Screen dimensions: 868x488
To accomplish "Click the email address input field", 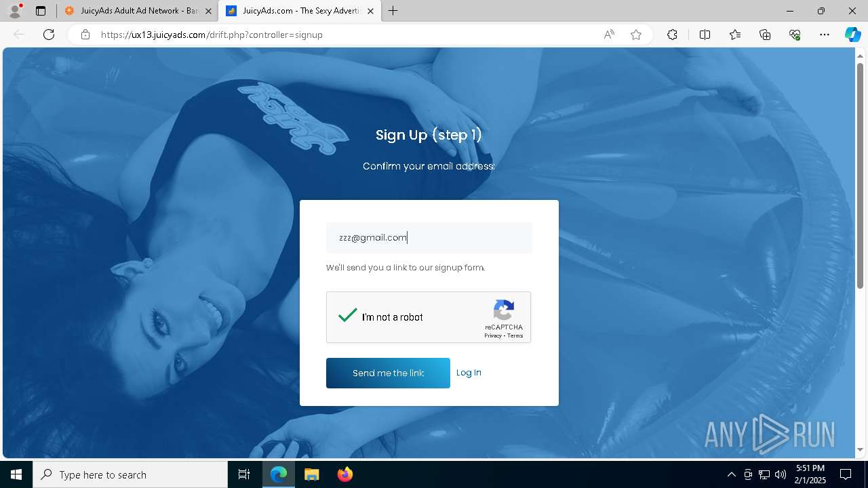I will [x=429, y=237].
